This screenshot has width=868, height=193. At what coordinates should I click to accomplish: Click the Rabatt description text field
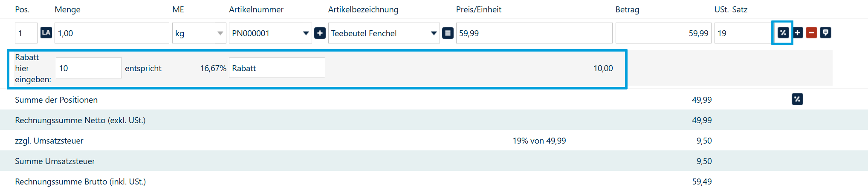(x=277, y=68)
